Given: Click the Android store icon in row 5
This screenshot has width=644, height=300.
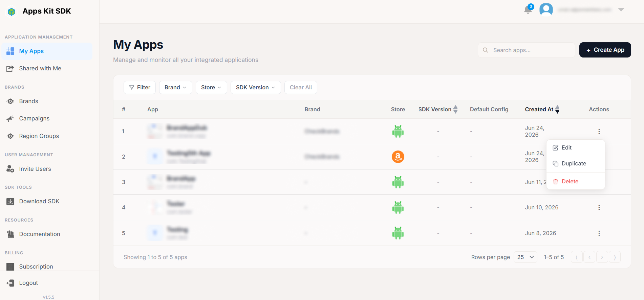Looking at the screenshot, I should (398, 233).
